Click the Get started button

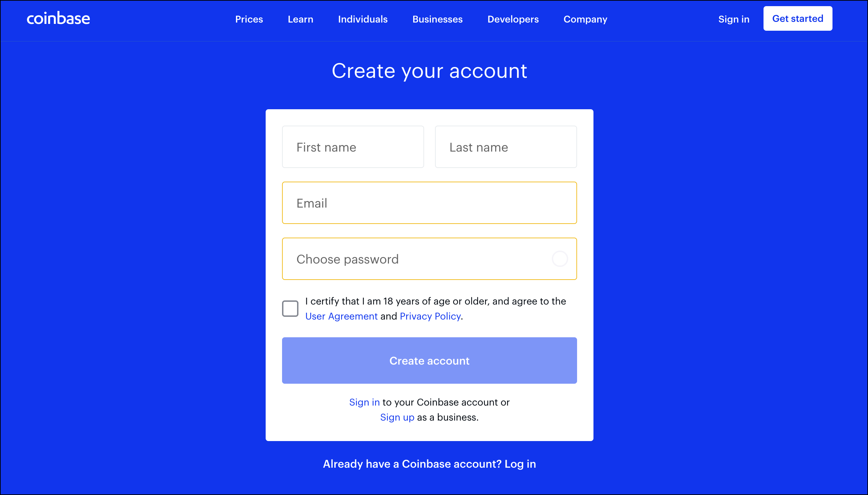[x=798, y=18]
